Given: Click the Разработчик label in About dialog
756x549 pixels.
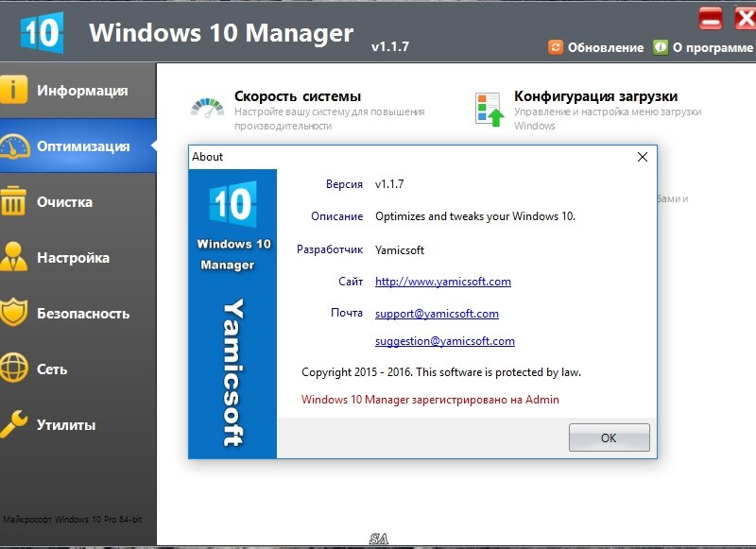Looking at the screenshot, I should [x=330, y=249].
